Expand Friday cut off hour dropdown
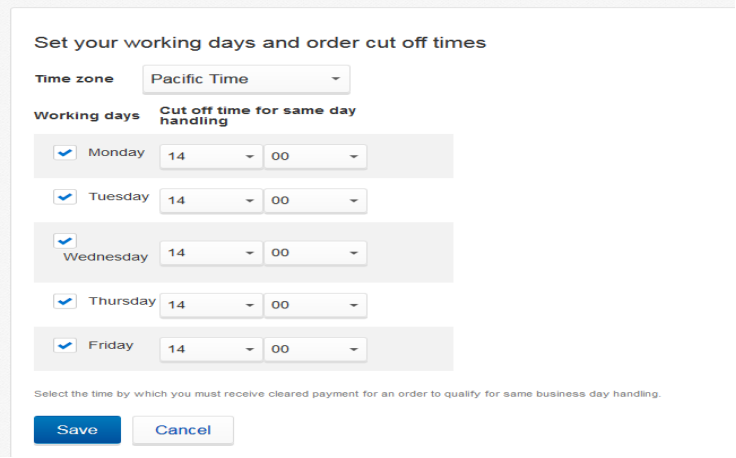Viewport: 736px width, 458px height. pos(211,349)
